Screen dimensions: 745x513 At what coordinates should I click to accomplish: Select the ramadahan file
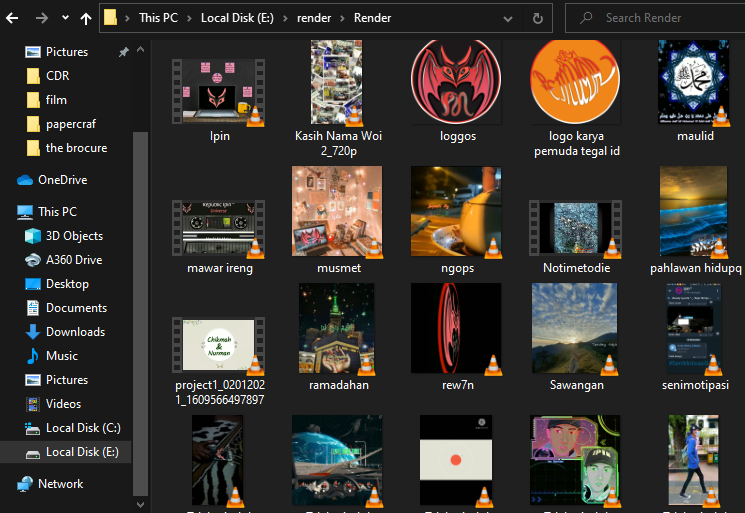point(338,337)
